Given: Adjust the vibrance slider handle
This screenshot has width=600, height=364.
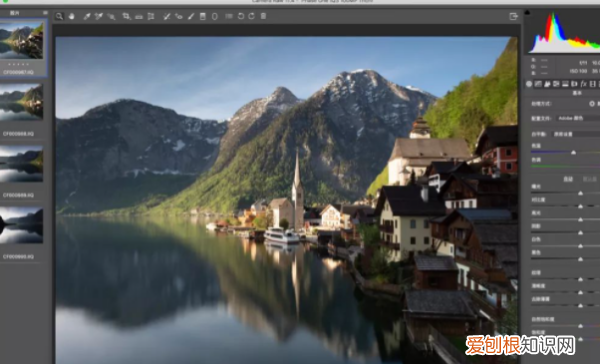Looking at the screenshot, I should [580, 326].
